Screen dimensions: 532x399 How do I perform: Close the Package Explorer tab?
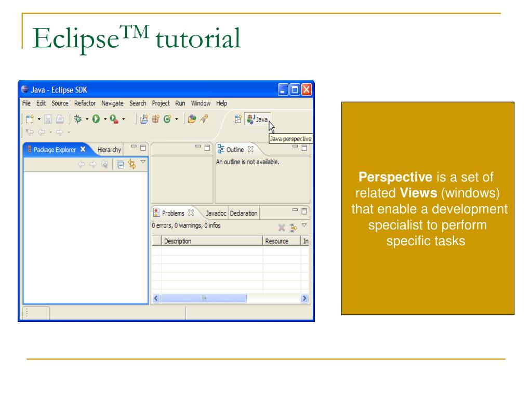(x=83, y=149)
